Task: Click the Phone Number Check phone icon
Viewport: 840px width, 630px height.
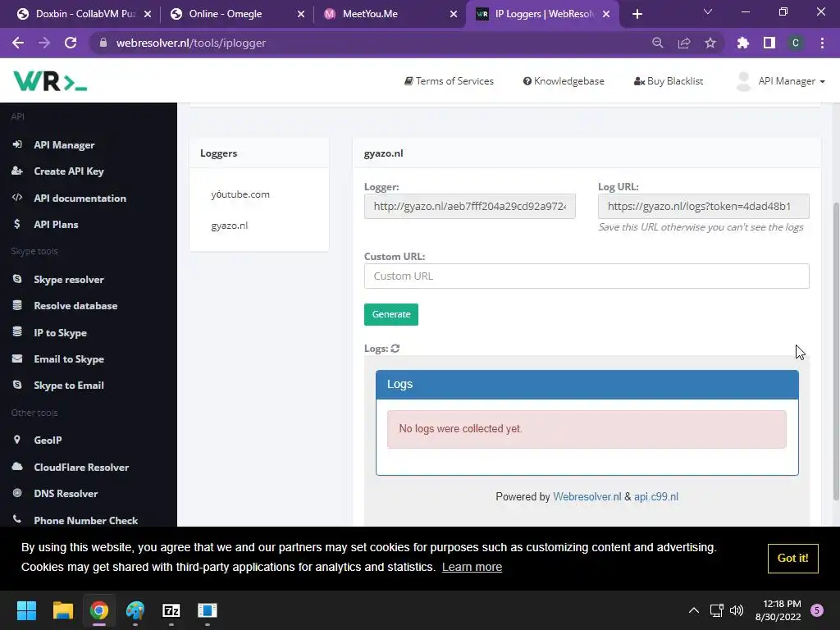Action: [17, 519]
